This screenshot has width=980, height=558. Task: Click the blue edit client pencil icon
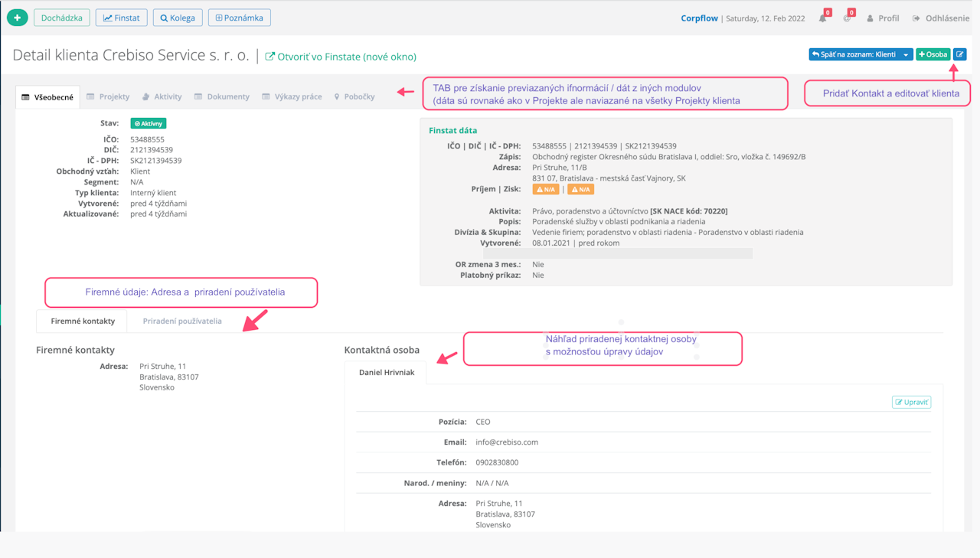pos(959,54)
